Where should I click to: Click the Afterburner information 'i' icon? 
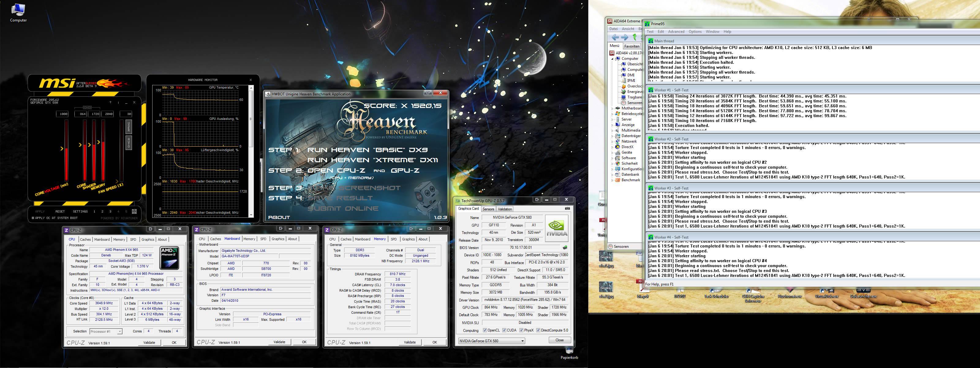118,102
